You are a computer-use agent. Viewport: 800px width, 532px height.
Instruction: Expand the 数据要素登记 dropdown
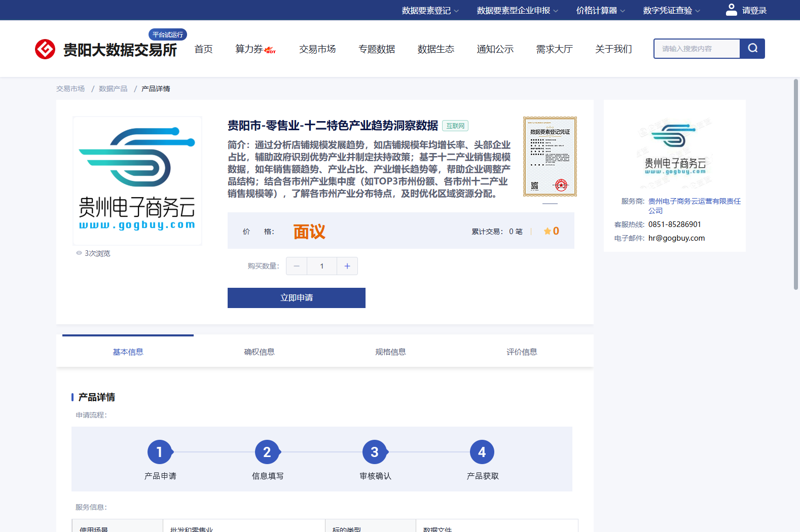click(430, 10)
